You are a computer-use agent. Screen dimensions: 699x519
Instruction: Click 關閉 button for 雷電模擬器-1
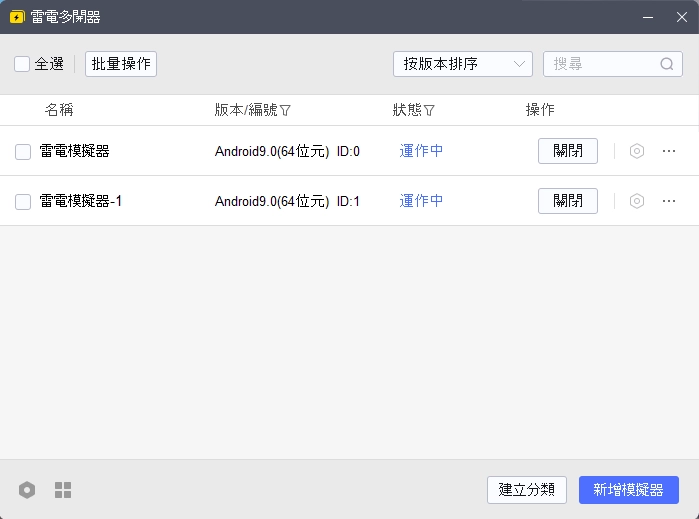[x=567, y=201]
